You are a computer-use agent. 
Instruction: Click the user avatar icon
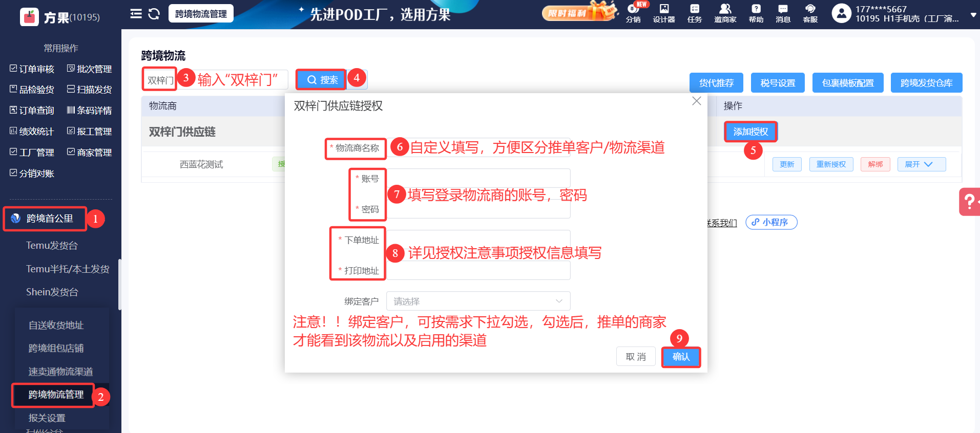point(841,13)
